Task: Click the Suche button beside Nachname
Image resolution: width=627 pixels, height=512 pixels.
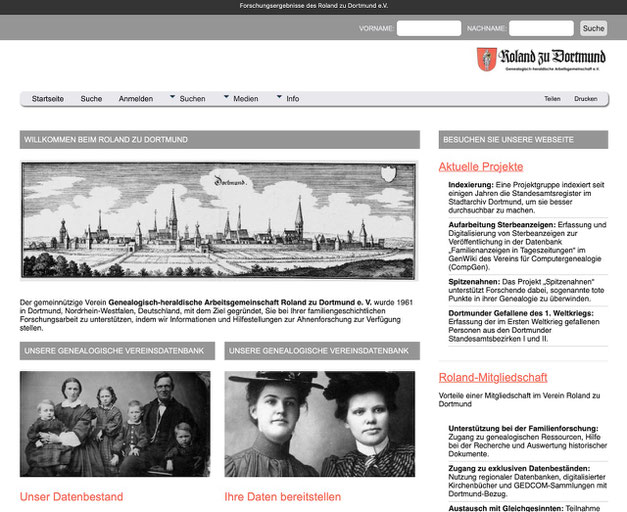Action: point(593,28)
